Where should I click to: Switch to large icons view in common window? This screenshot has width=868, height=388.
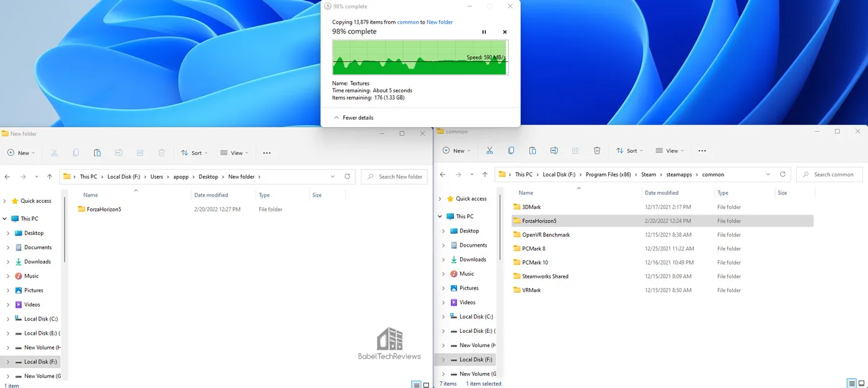click(x=861, y=384)
